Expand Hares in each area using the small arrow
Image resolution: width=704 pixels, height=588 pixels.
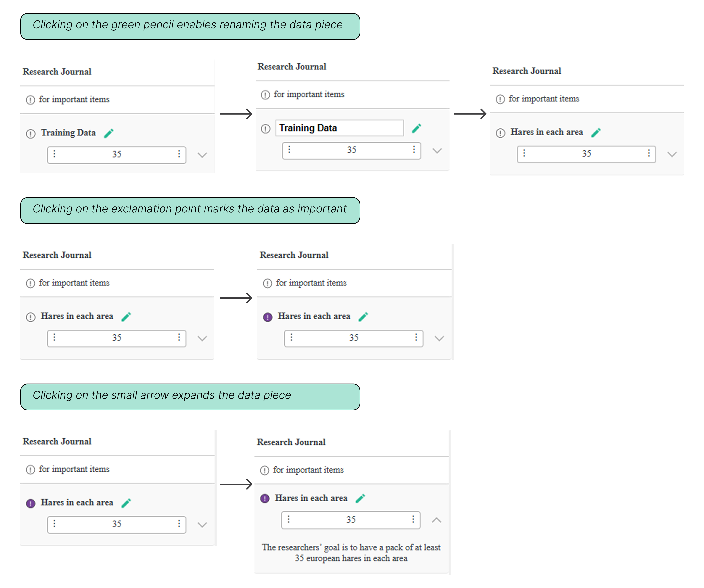coord(202,525)
